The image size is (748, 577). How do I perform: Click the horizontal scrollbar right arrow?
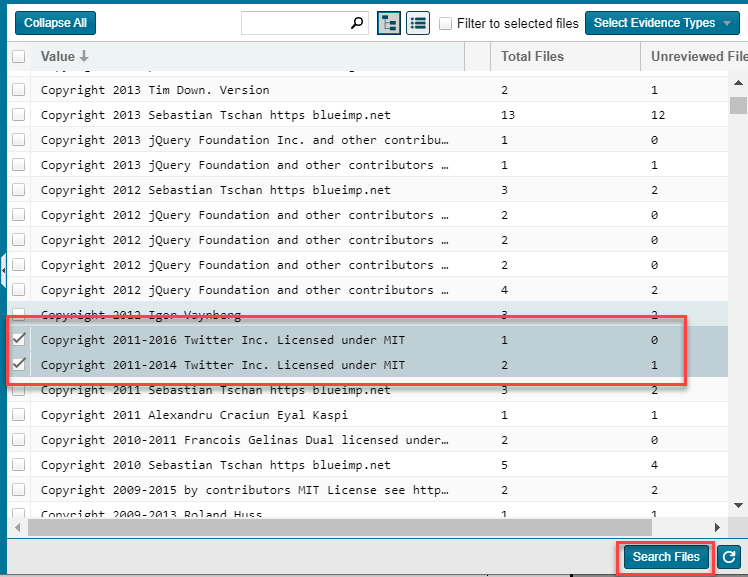(716, 527)
